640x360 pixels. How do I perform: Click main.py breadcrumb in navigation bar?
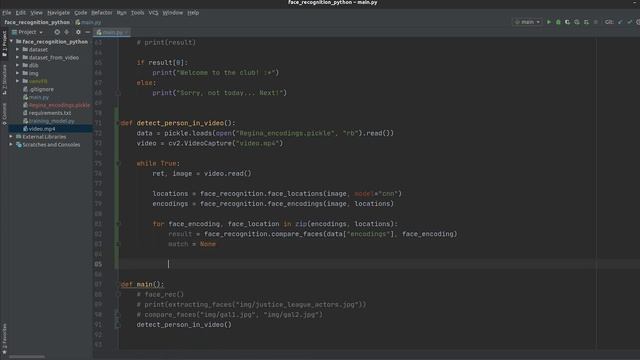[x=88, y=22]
